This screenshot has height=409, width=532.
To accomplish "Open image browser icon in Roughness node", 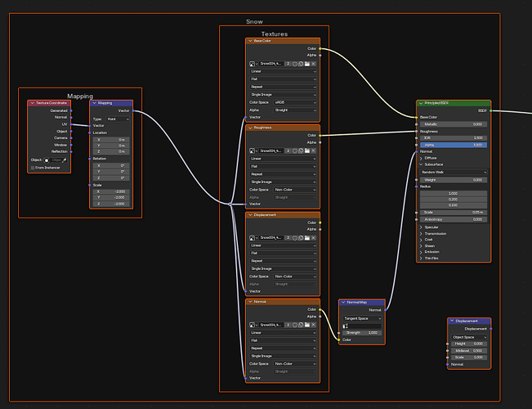I will click(253, 151).
